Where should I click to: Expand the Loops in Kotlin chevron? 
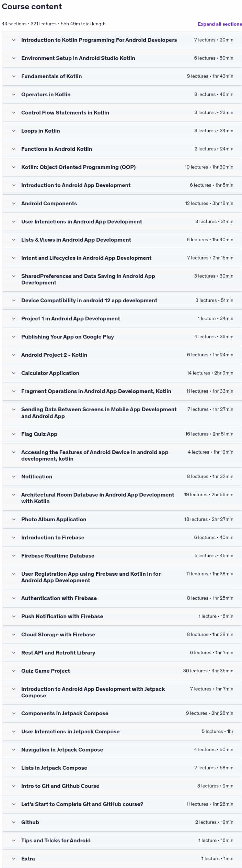[x=14, y=131]
